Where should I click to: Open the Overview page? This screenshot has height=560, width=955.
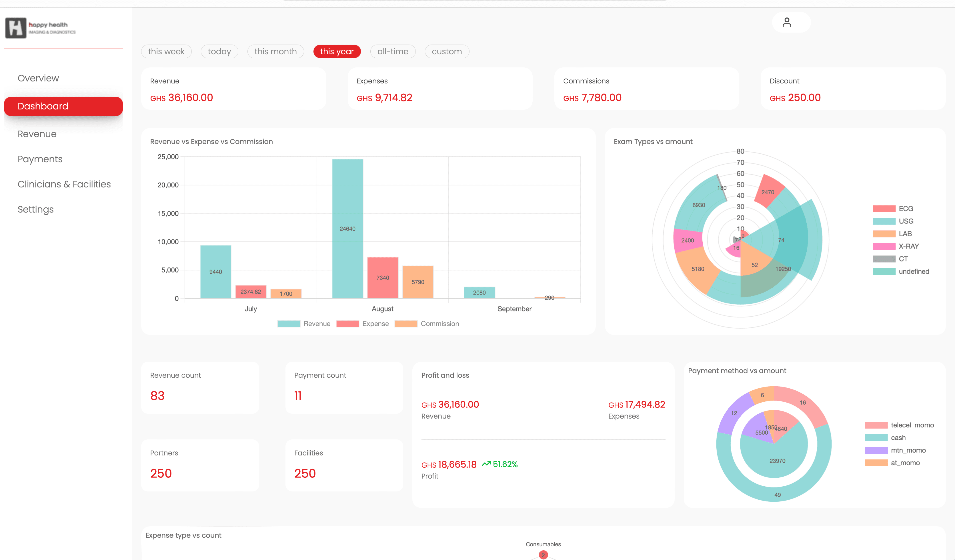click(38, 78)
